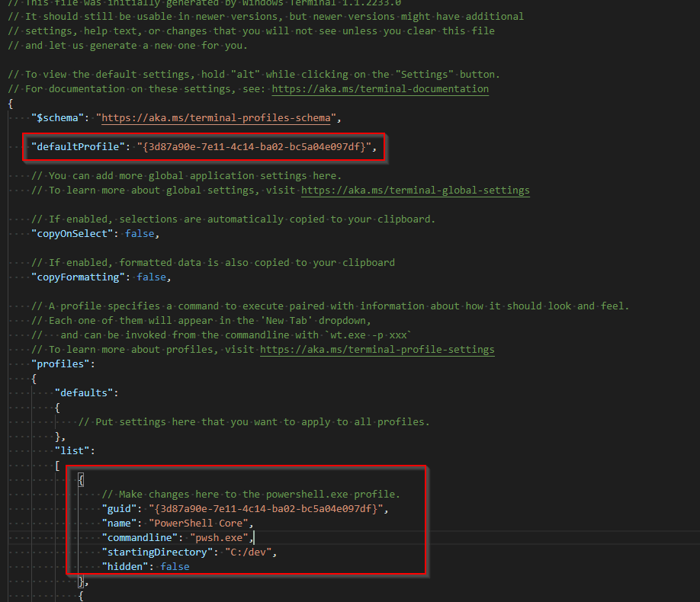Screen dimensions: 700x602
Task: Click comment "To view the default settings"
Action: pyautogui.click(x=254, y=74)
